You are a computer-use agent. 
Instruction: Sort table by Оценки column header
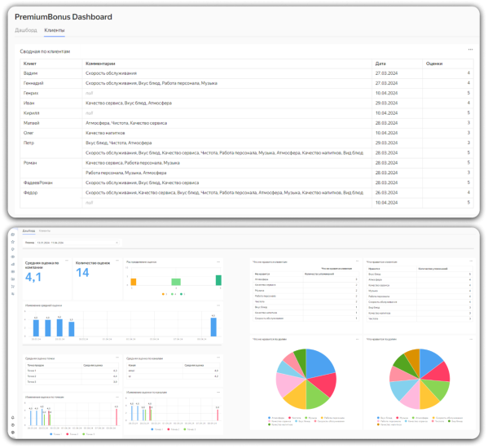pos(434,64)
